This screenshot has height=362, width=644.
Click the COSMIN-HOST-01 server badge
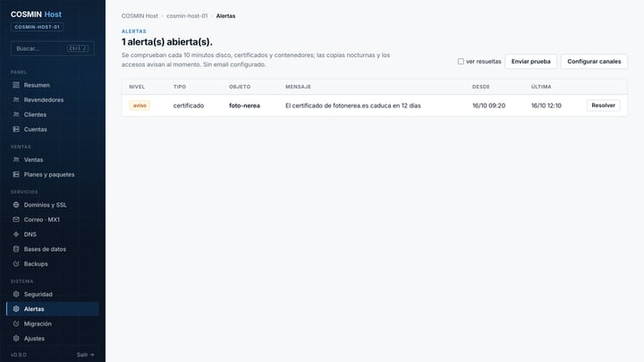37,27
